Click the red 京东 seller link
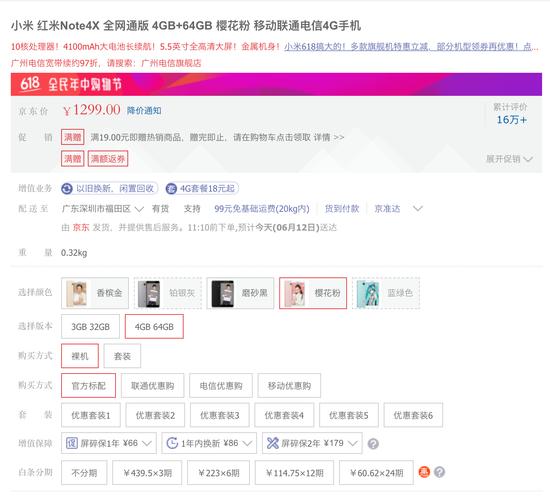This screenshot has width=550, height=500. point(81,227)
